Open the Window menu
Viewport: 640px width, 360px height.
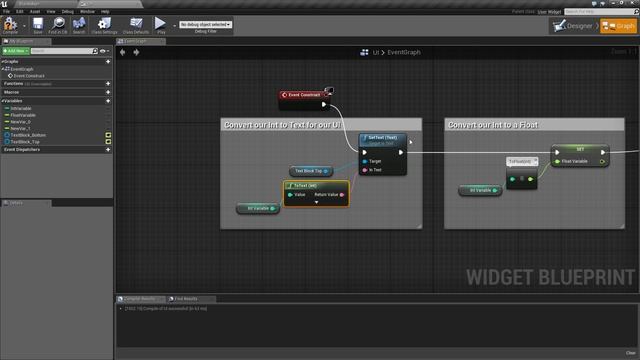87,12
